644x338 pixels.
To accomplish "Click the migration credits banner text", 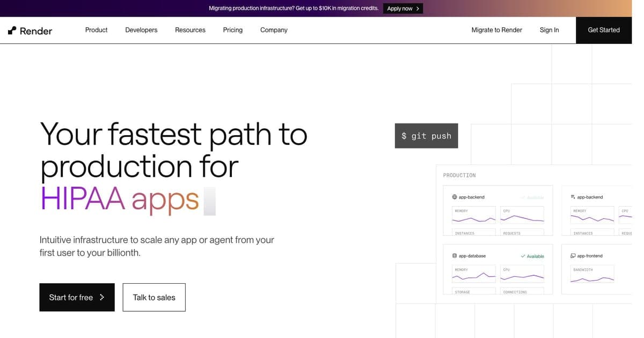I will coord(294,9).
